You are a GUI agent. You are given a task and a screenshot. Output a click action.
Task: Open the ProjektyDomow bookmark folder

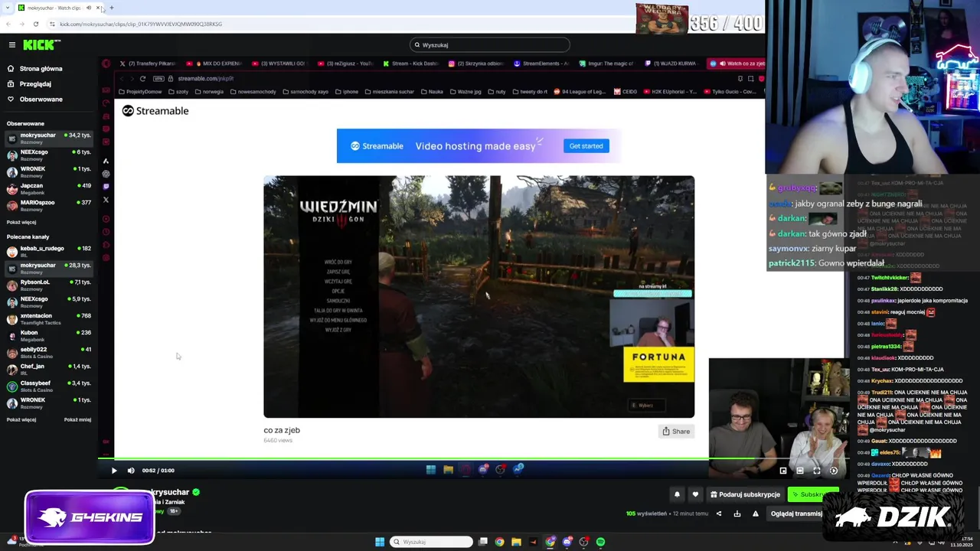pyautogui.click(x=140, y=92)
